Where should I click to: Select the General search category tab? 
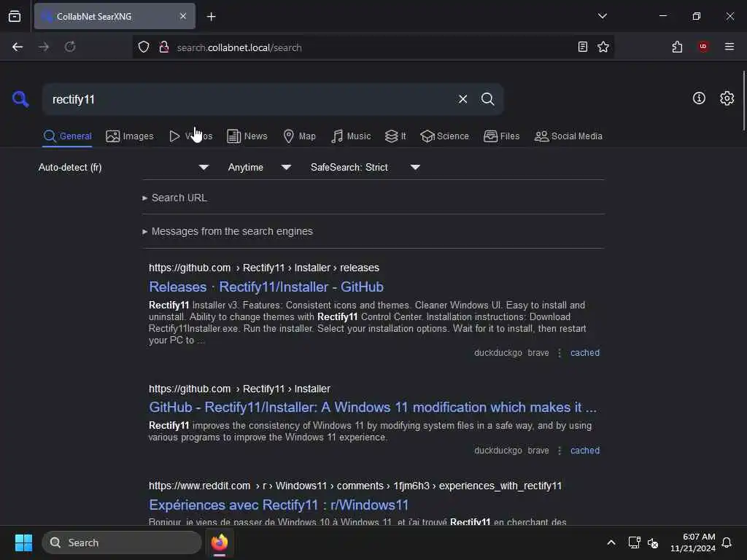(x=67, y=136)
